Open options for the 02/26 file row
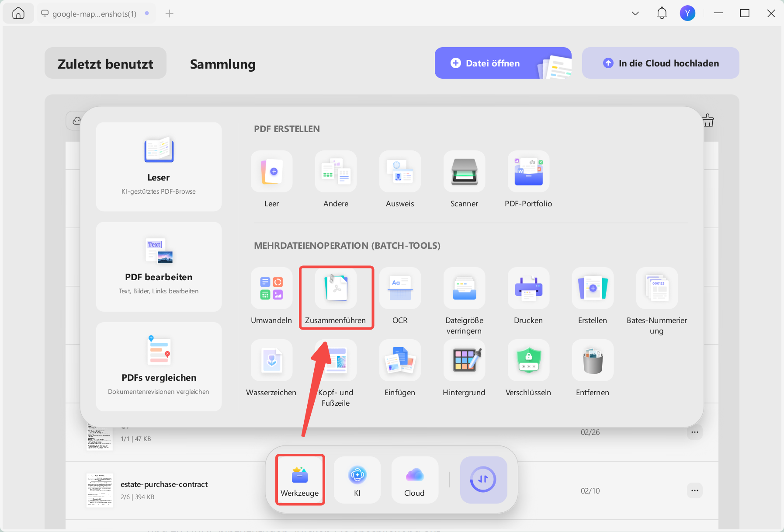Image resolution: width=784 pixels, height=532 pixels. pos(694,432)
